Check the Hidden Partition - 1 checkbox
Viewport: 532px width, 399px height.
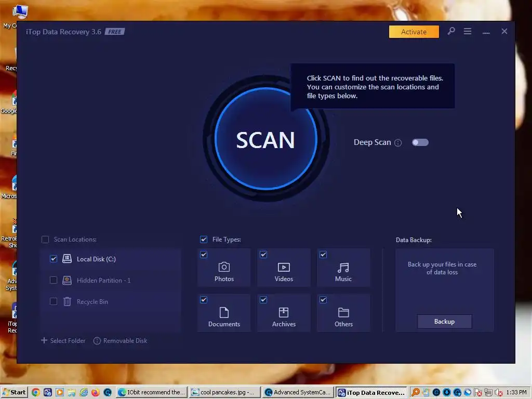point(54,280)
